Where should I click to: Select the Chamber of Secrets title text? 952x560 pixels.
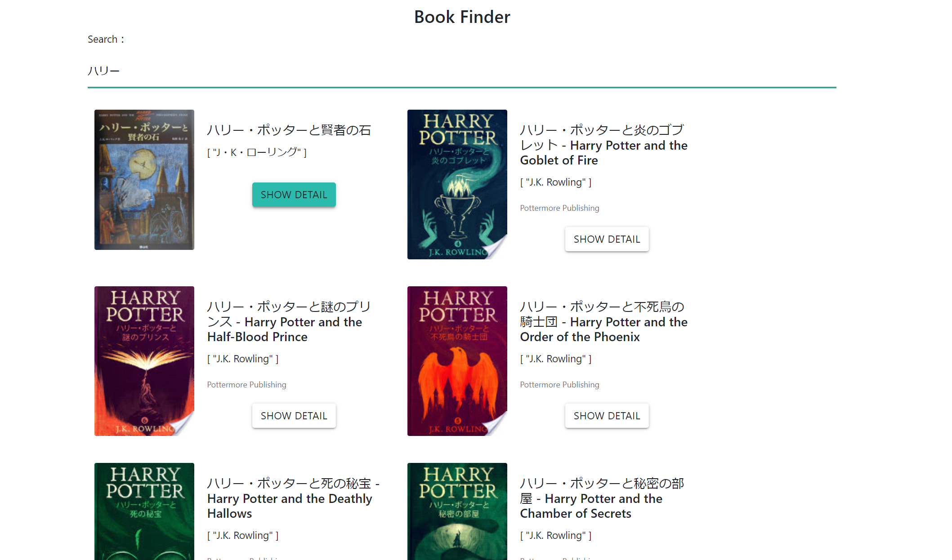602,498
